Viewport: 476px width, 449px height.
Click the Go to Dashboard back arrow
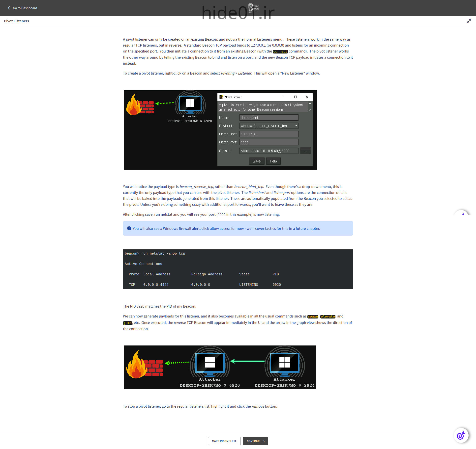coord(9,8)
